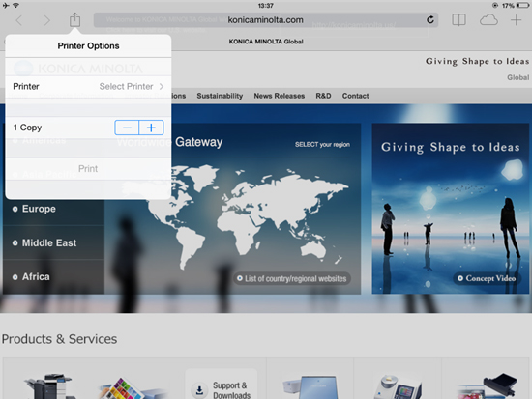The width and height of the screenshot is (532, 399).
Task: Tap the 13:37 clock in status bar
Action: 266,6
